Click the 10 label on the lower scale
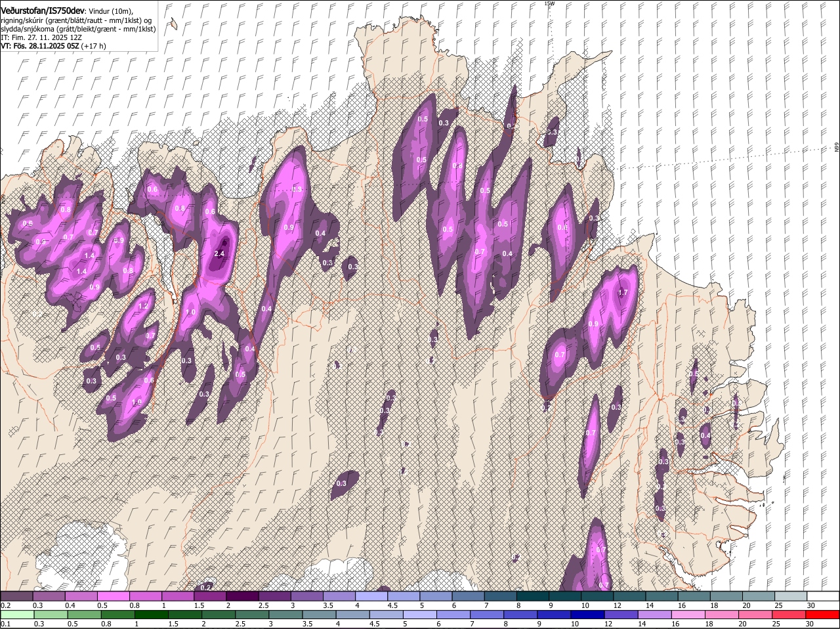Screen dimensions: 840x629 coord(575,624)
